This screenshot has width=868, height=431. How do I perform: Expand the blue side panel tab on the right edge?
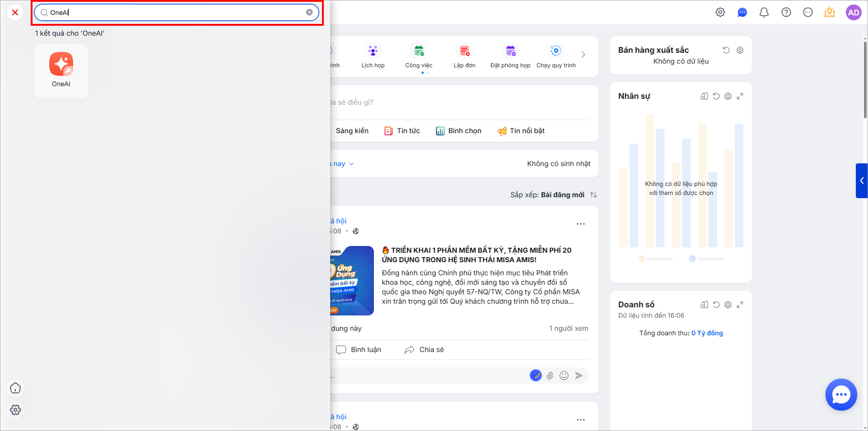click(862, 181)
